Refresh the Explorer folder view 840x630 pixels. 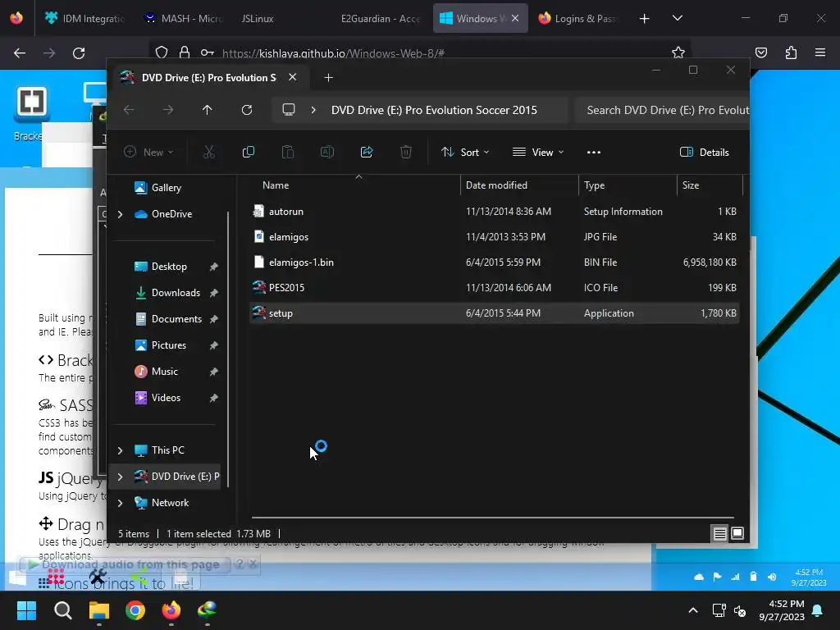(247, 110)
